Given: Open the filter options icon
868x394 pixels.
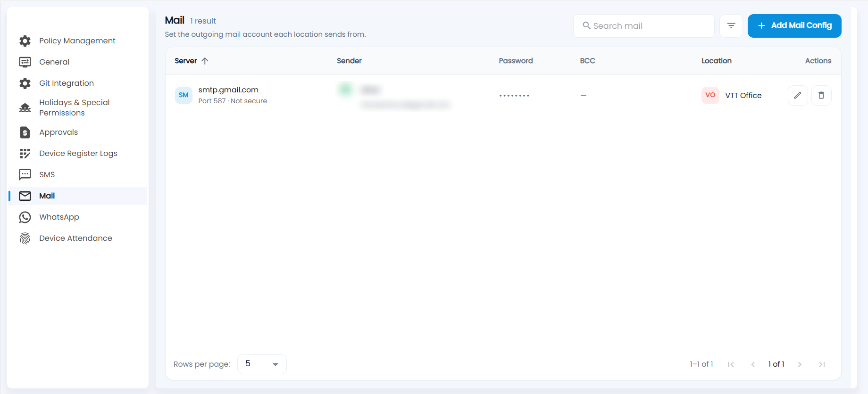Looking at the screenshot, I should pos(731,26).
